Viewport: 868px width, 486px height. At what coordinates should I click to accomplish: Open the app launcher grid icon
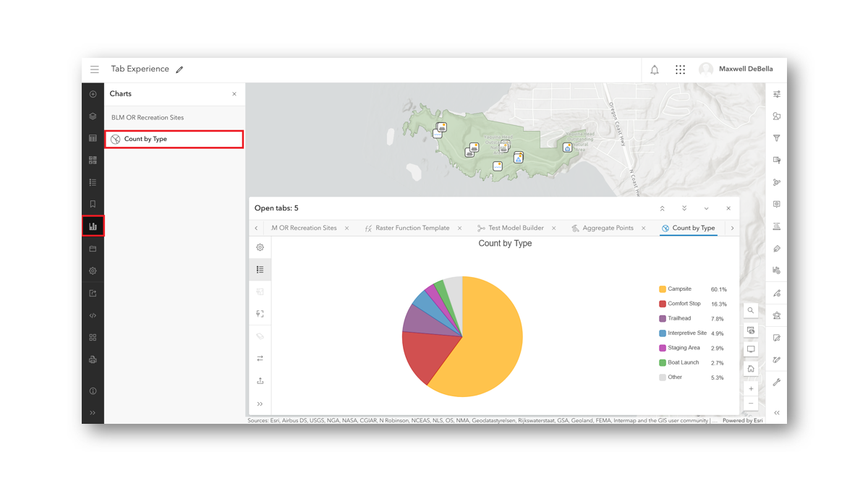click(x=680, y=69)
